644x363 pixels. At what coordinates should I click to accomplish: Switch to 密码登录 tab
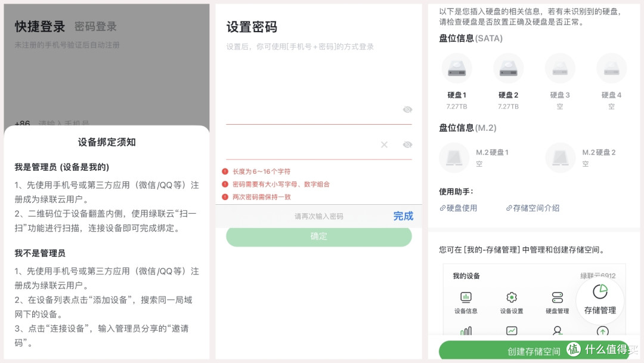95,27
